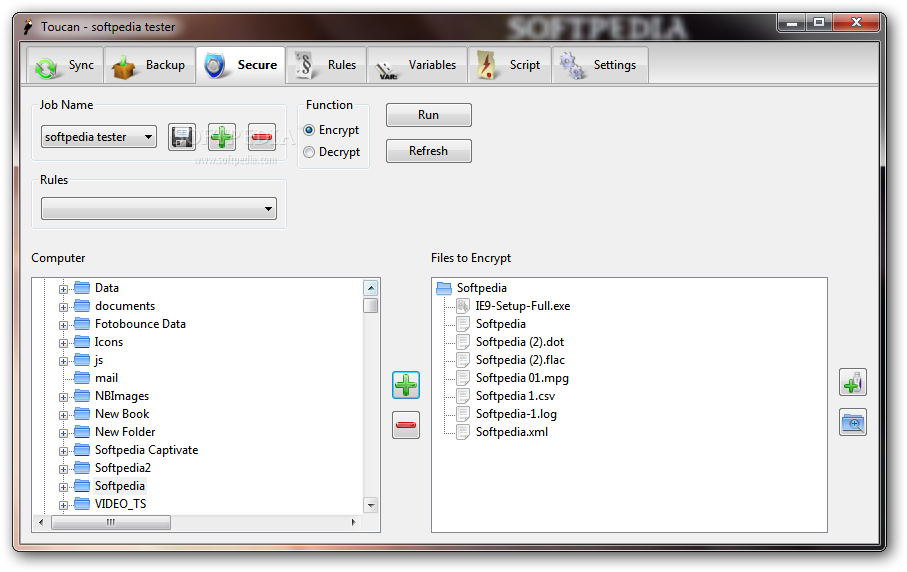Screen dimensions: 907x572
Task: Add selected folder to Files to Encrypt
Action: coord(406,385)
